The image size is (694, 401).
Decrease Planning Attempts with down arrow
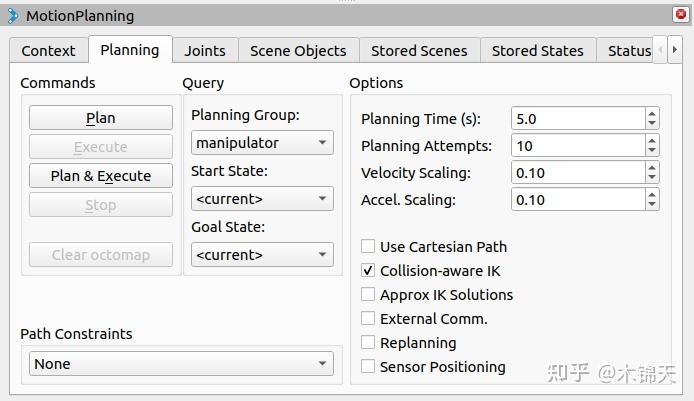pos(652,150)
